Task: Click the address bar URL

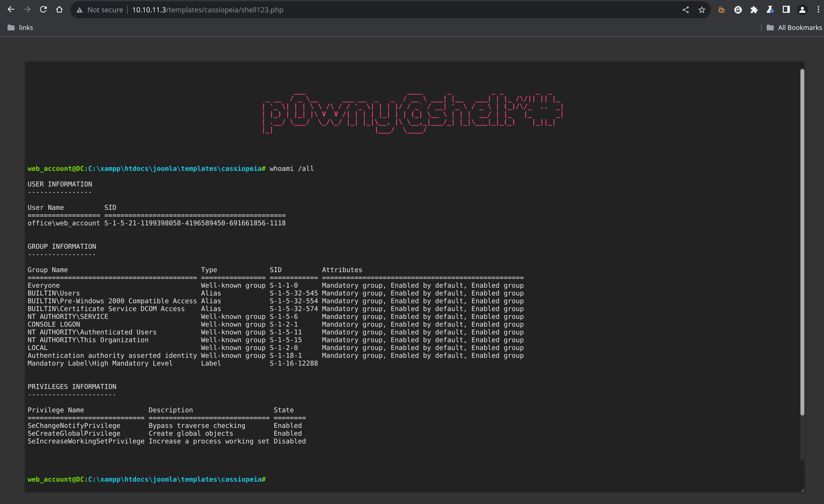Action: coord(208,10)
